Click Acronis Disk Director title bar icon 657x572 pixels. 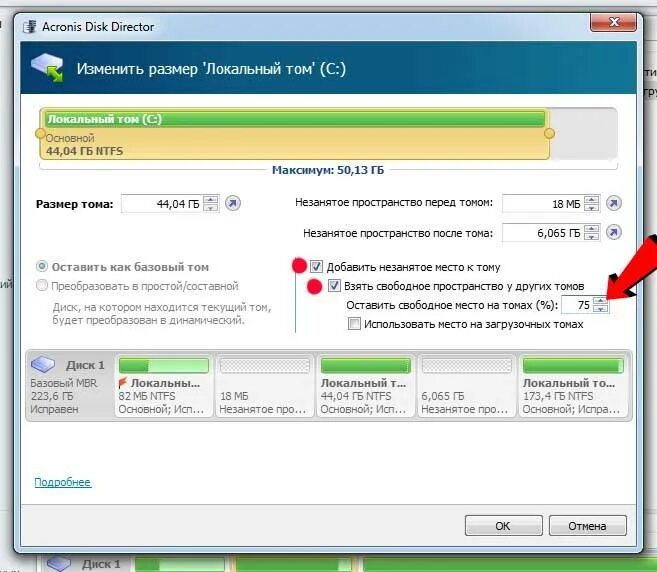coord(30,27)
